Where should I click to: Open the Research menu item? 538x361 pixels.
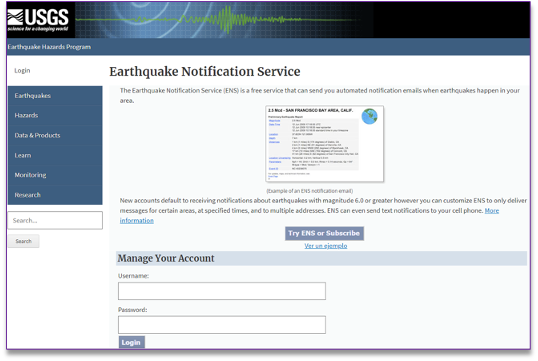coord(55,195)
